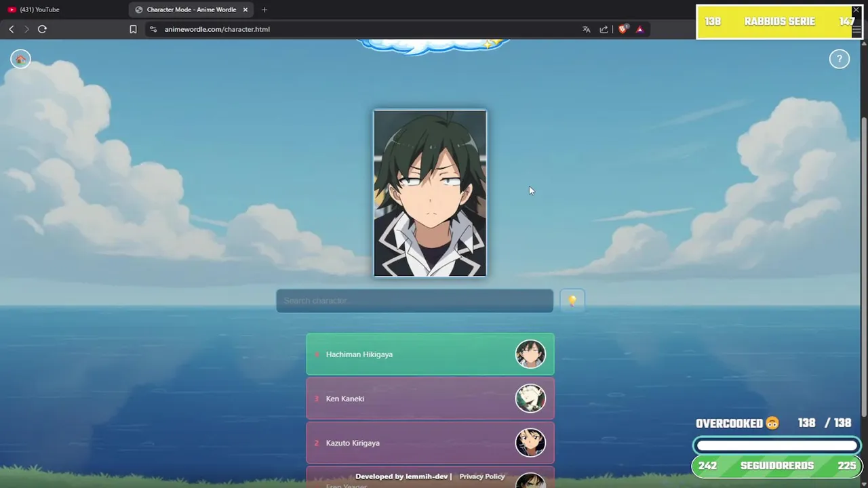Click the address bar URL animewordle.com
The image size is (868, 488).
click(x=217, y=29)
